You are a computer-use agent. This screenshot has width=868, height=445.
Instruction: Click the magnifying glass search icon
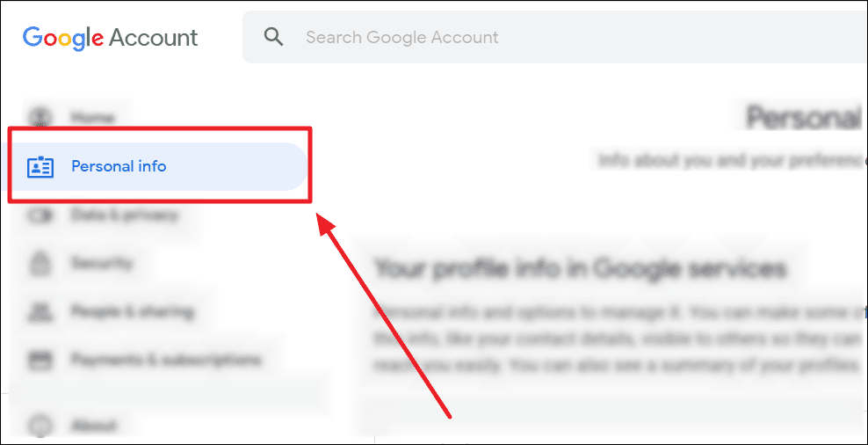[x=273, y=37]
